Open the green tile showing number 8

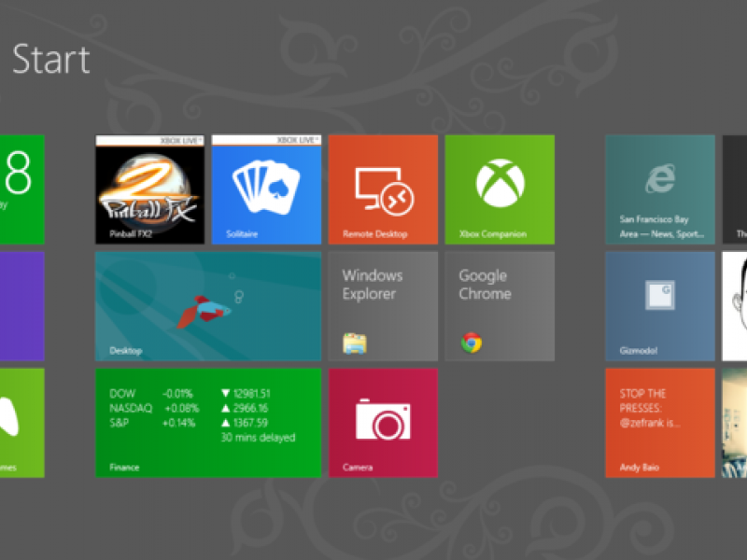coord(21,189)
